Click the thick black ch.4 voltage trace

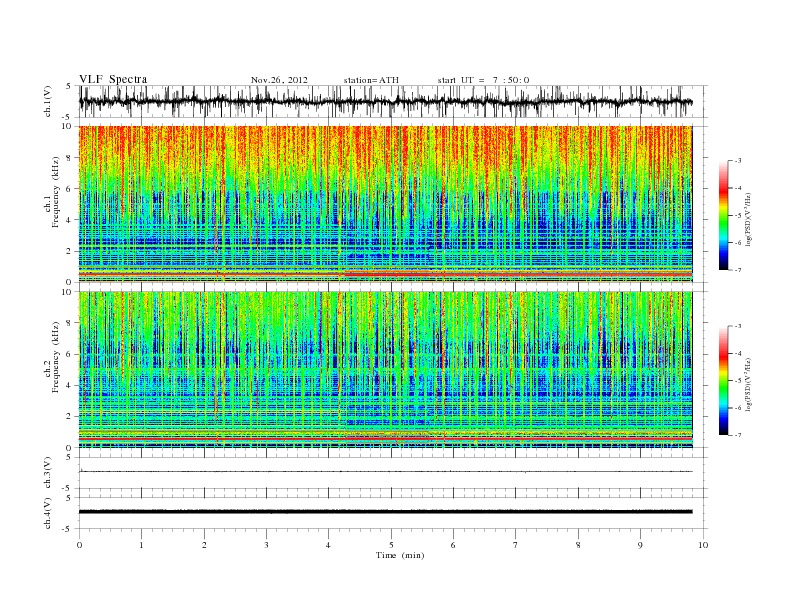pos(385,512)
